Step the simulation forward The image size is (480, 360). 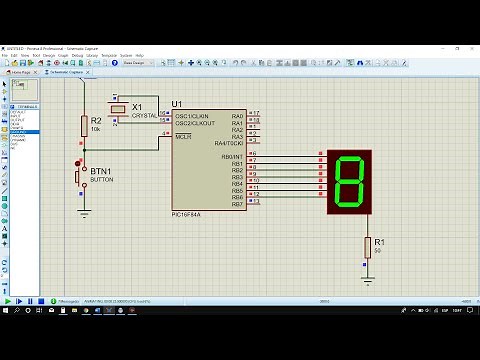coord(19,301)
